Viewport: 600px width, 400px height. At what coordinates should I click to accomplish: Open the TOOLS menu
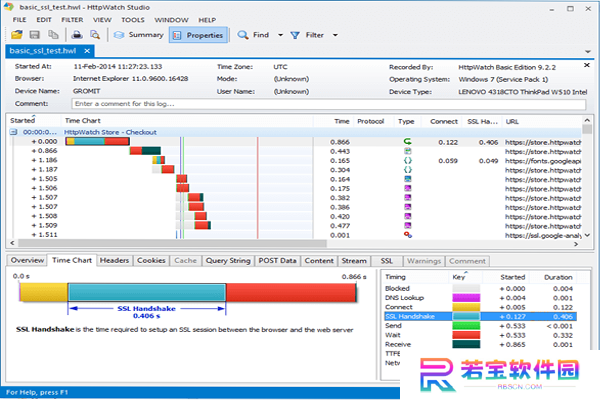coord(133,20)
